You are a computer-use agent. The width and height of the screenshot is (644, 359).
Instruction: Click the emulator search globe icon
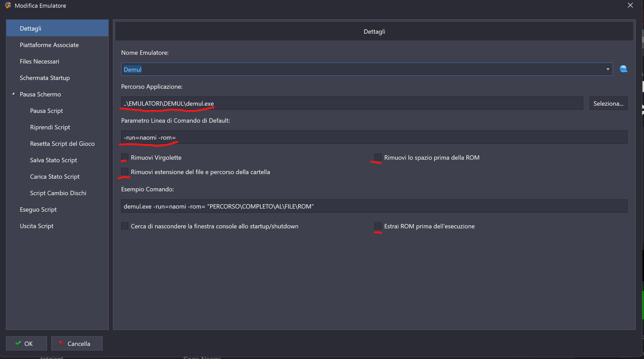[x=623, y=69]
